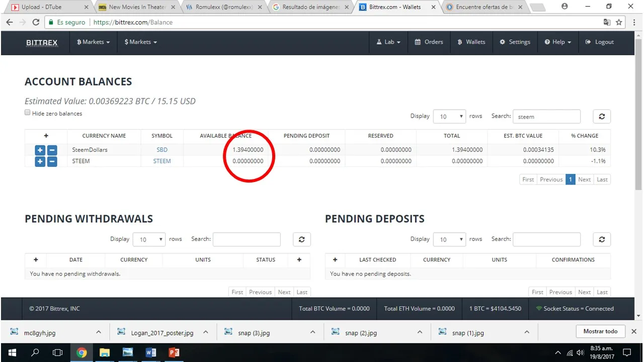Close the downloads bar
Screen dimensions: 644x362
[634, 332]
